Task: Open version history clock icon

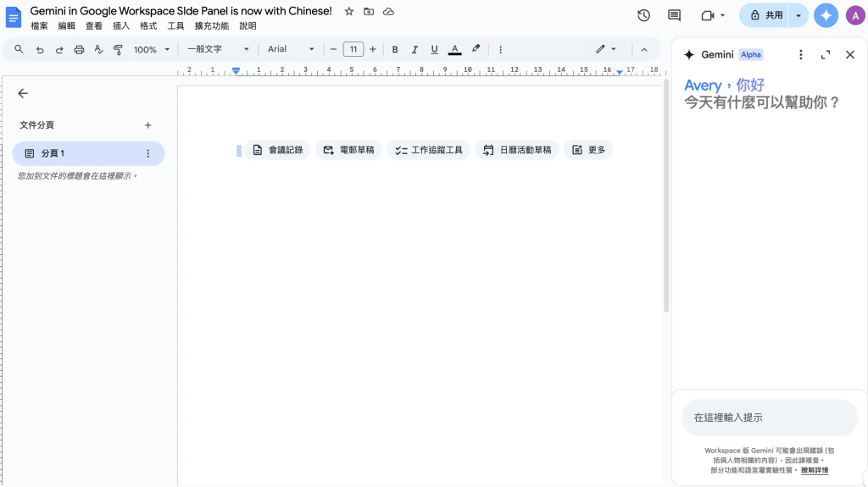Action: coord(643,15)
